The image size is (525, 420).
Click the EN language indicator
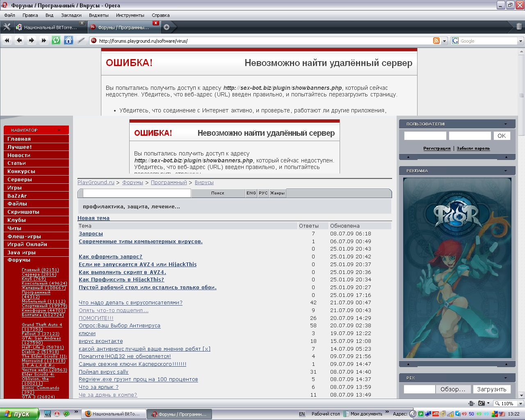302,414
